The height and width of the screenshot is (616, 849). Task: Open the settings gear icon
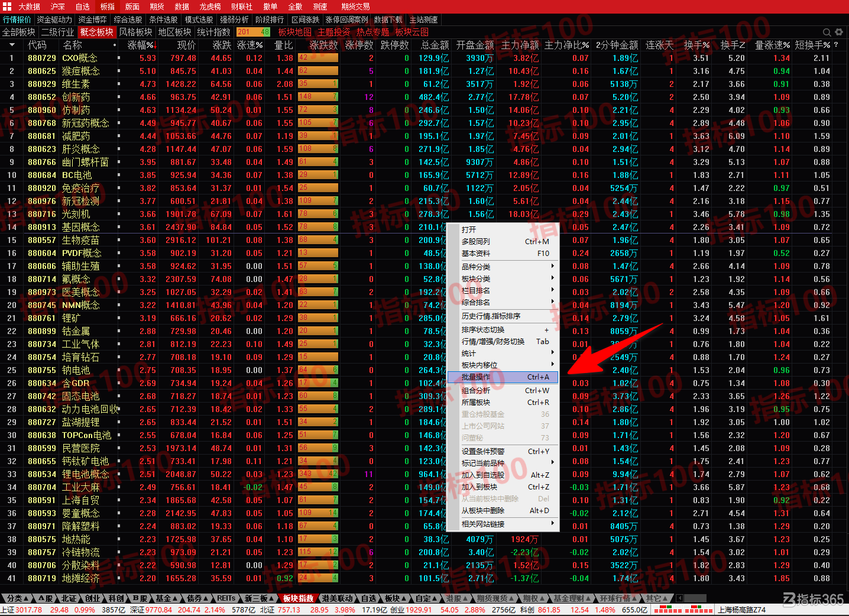pyautogui.click(x=839, y=32)
